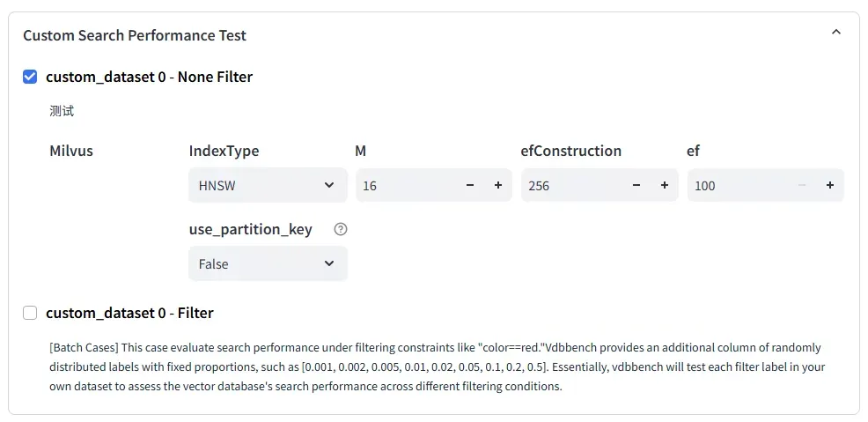Enable the custom_dataset 0 - Filter checkbox
Viewport: 868px width, 422px height.
point(30,313)
